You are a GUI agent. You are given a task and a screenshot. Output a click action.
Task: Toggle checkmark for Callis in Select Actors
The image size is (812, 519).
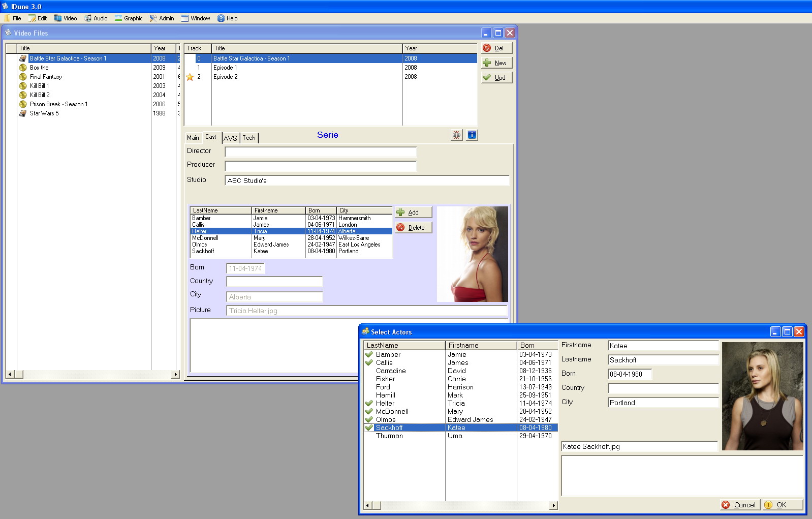pyautogui.click(x=369, y=362)
